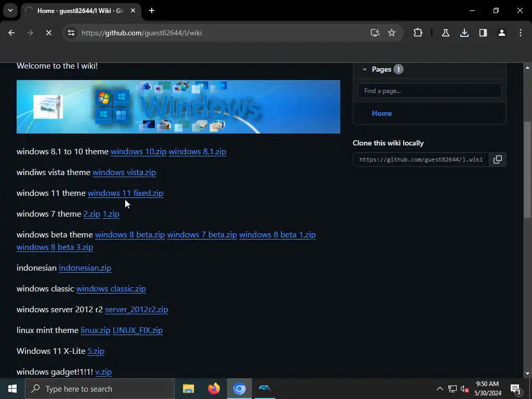Open Extensions puzzle icon

point(418,33)
